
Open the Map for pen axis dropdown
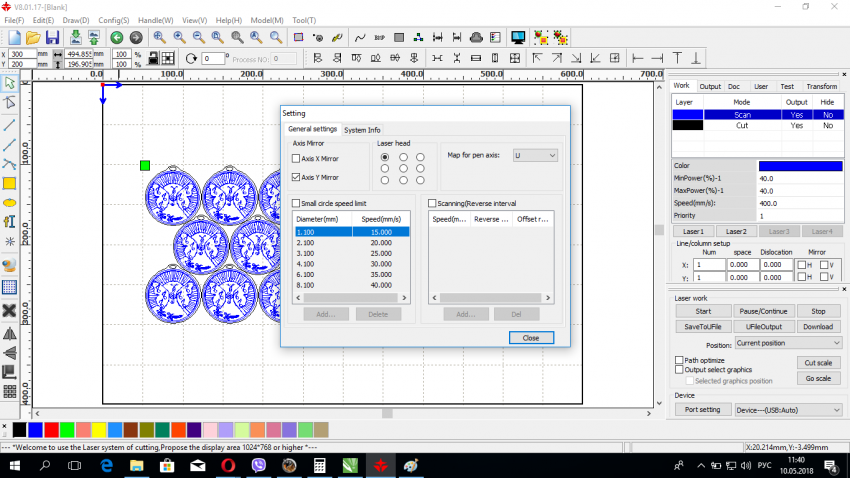(x=534, y=156)
